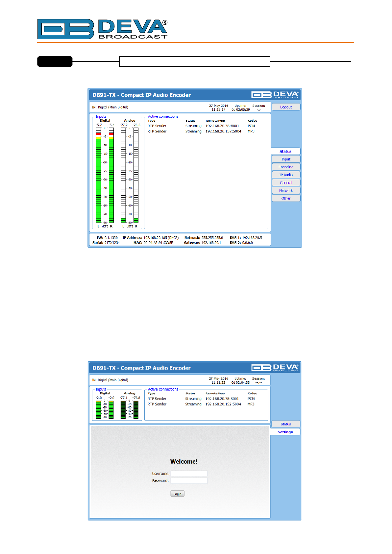Click the analog level reading -76.8
The width and height of the screenshot is (392, 554).
coord(136,398)
